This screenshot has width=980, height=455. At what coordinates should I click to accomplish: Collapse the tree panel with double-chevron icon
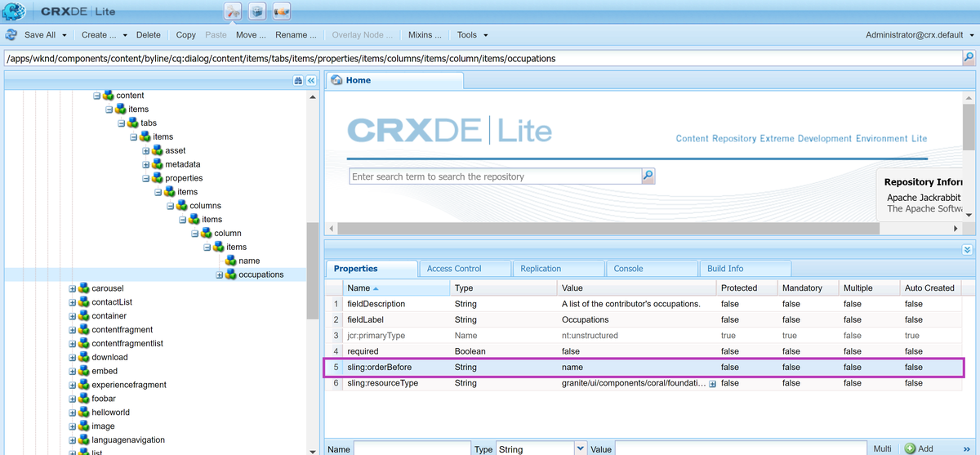tap(311, 81)
